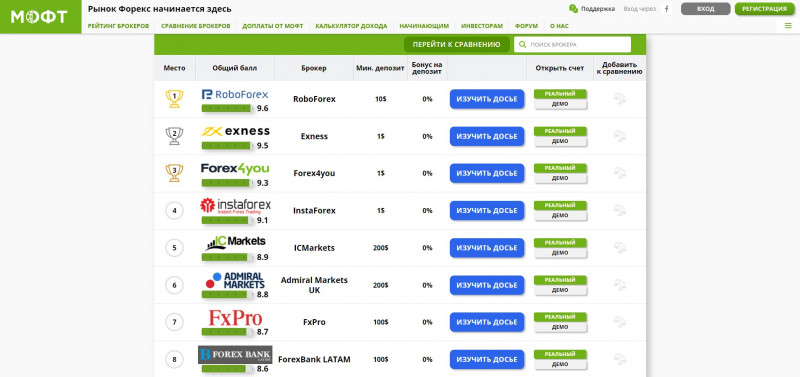Click Изучить досье for Forex4you
This screenshot has width=800, height=377.
coord(487,173)
